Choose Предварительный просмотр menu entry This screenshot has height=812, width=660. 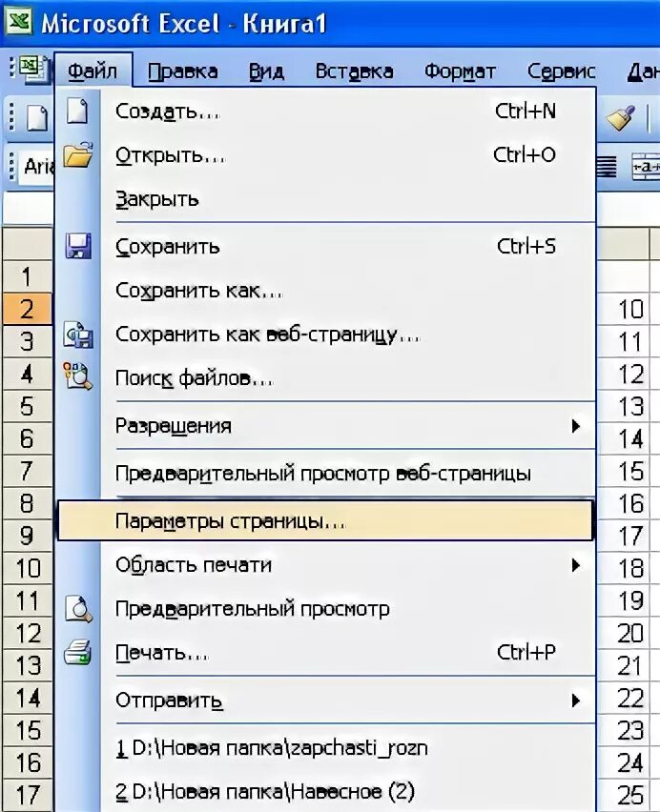pyautogui.click(x=326, y=609)
